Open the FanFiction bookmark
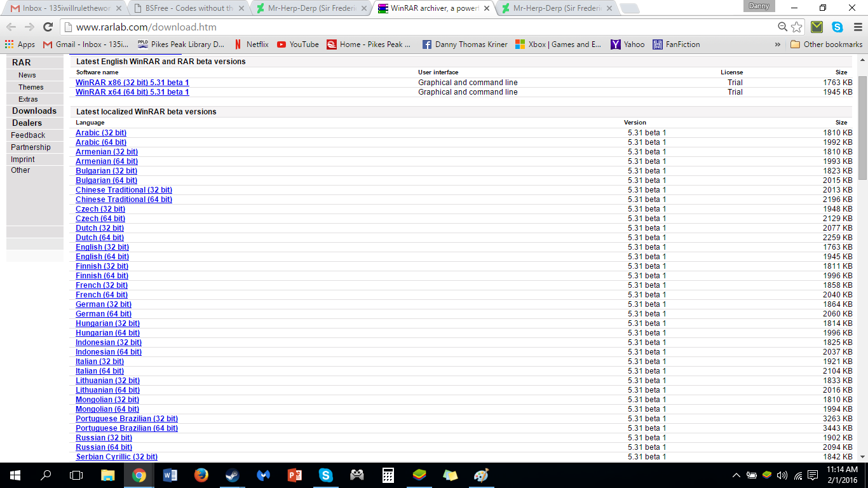The image size is (868, 488). pyautogui.click(x=676, y=44)
